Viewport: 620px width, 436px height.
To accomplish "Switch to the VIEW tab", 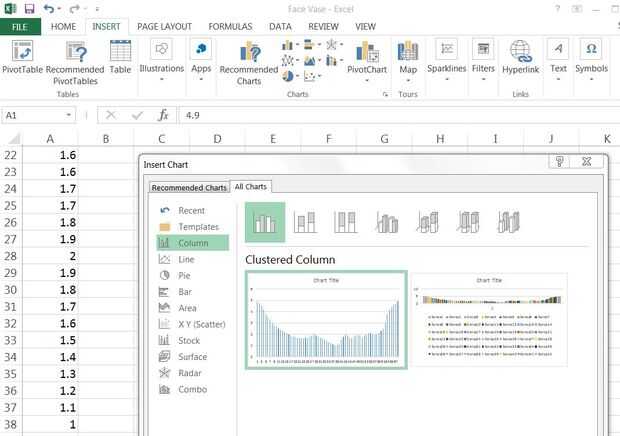I will click(365, 26).
